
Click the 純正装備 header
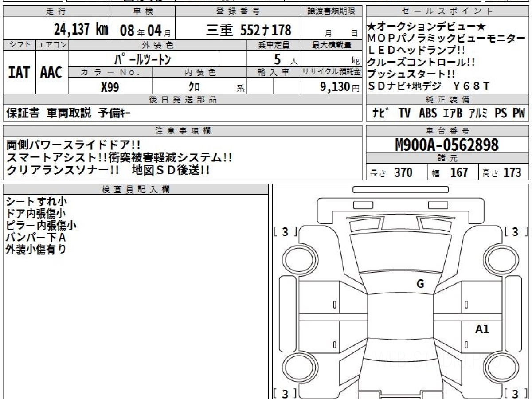(448, 100)
